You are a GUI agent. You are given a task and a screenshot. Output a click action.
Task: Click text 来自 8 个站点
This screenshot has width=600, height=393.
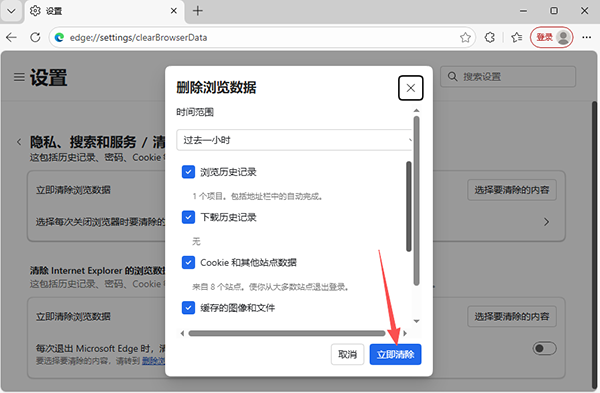217,287
